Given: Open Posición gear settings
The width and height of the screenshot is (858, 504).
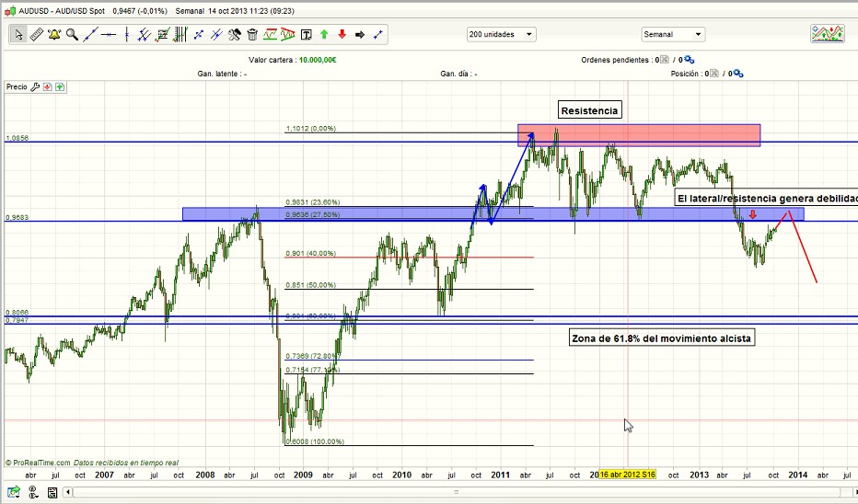Looking at the screenshot, I should [x=738, y=74].
